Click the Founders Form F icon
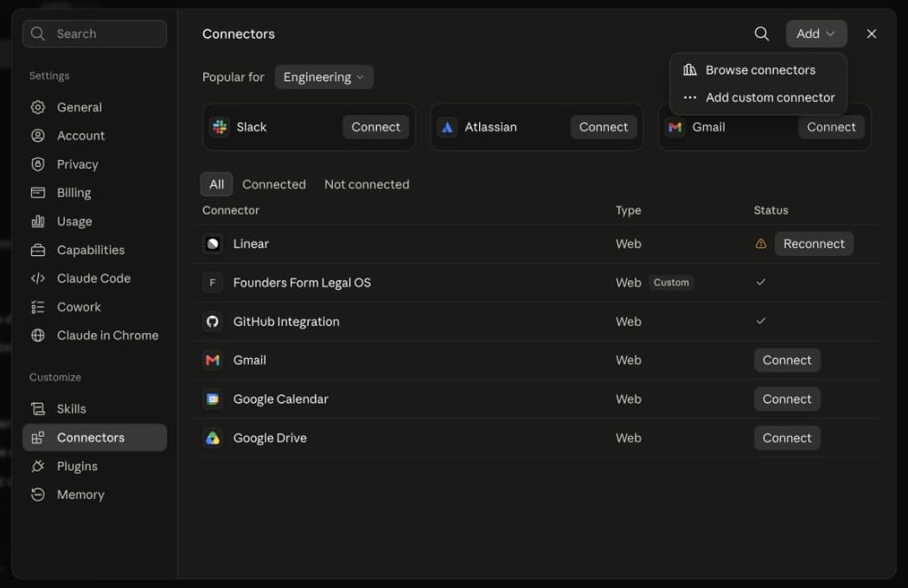908x588 pixels. 213,283
